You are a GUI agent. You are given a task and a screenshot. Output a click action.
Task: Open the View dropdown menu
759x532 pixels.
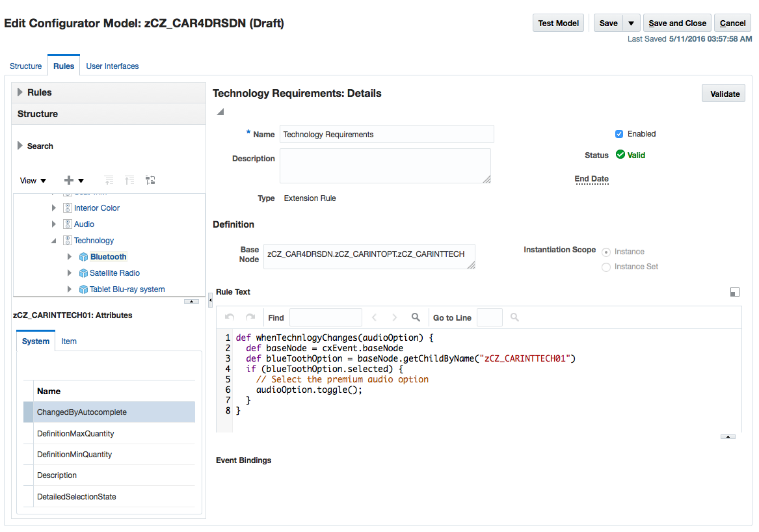coord(33,180)
